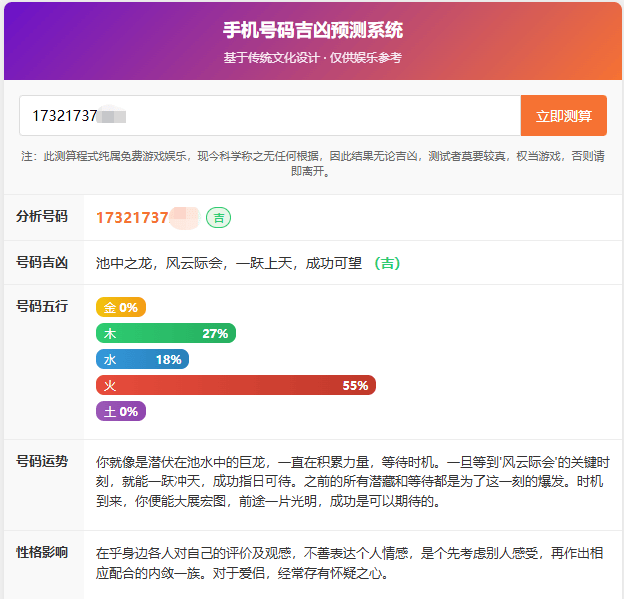This screenshot has width=624, height=599.
Task: Select the 金 0% element bar
Action: (121, 307)
